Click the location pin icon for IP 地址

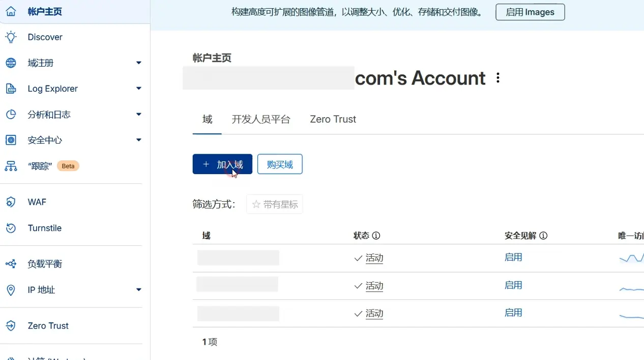pos(11,290)
